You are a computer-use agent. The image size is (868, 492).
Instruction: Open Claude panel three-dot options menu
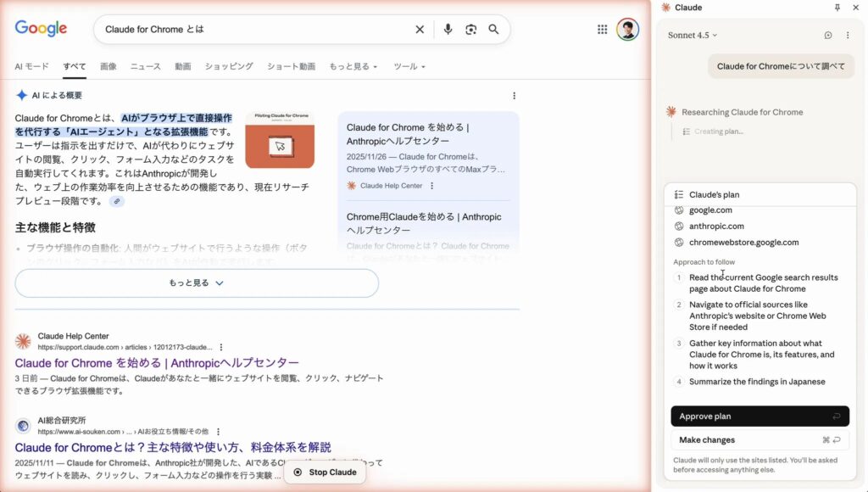point(848,36)
